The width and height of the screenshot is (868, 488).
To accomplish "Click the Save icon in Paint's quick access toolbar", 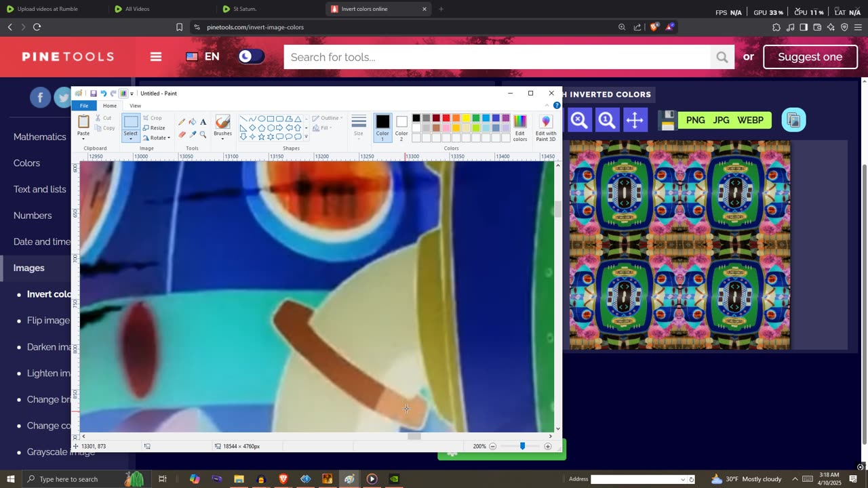I will click(94, 94).
